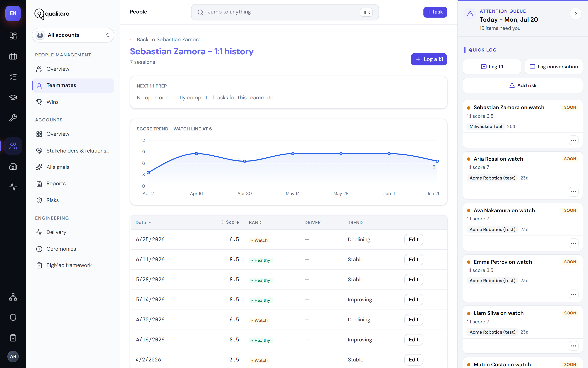Click the Milwaukee Tool account tag
This screenshot has height=368, width=588.
pos(486,127)
